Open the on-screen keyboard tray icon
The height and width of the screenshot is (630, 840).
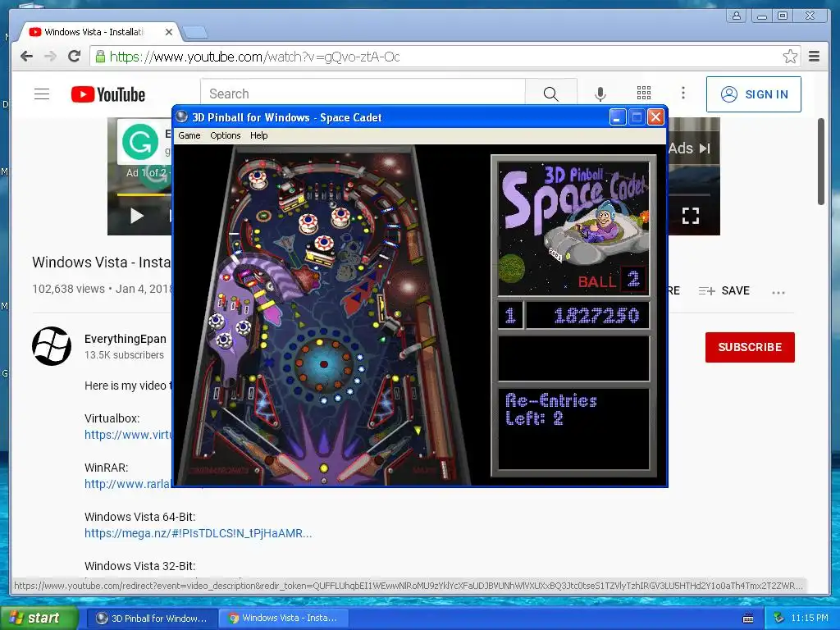coord(748,619)
